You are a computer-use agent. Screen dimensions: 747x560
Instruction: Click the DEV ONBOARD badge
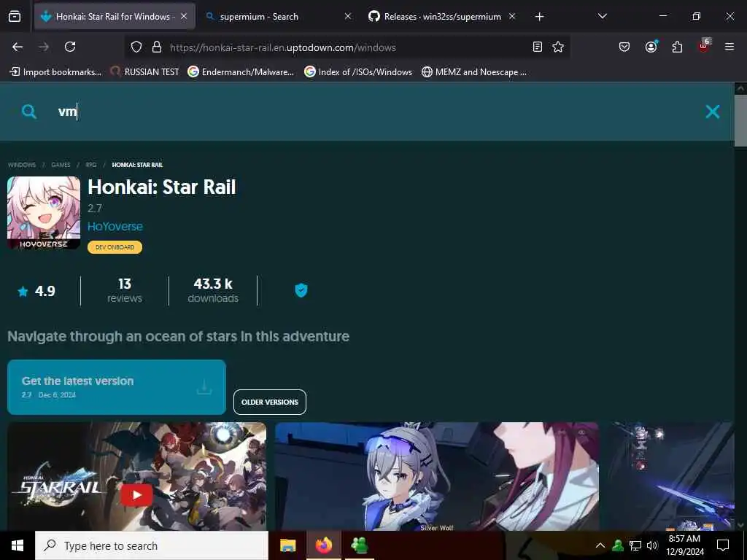click(x=115, y=247)
